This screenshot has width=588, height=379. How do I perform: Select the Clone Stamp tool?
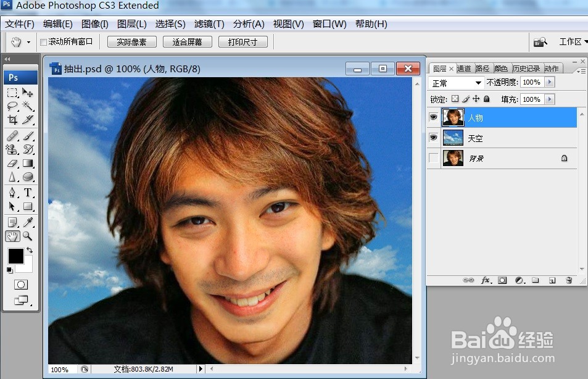tap(12, 149)
